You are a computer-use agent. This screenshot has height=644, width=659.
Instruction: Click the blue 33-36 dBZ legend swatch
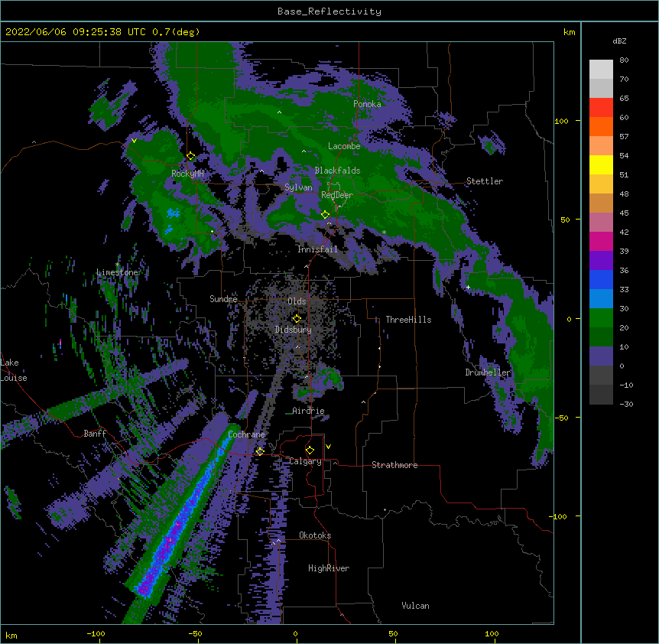601,279
